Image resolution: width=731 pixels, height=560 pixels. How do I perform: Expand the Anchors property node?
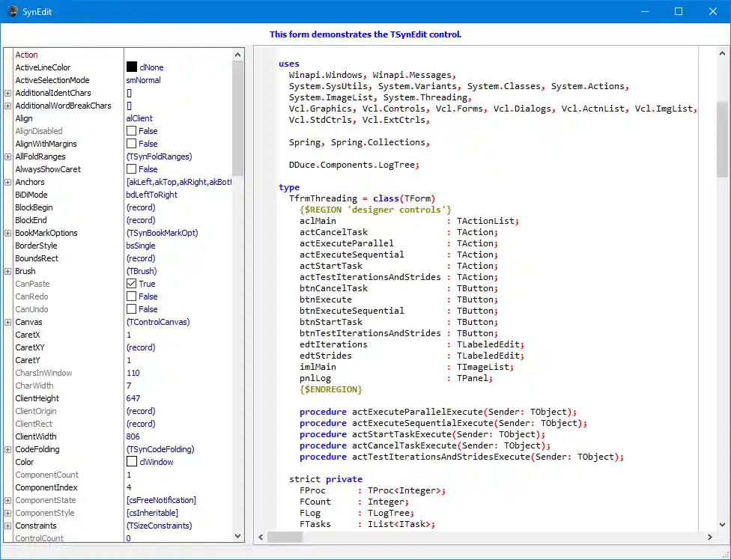tap(8, 182)
